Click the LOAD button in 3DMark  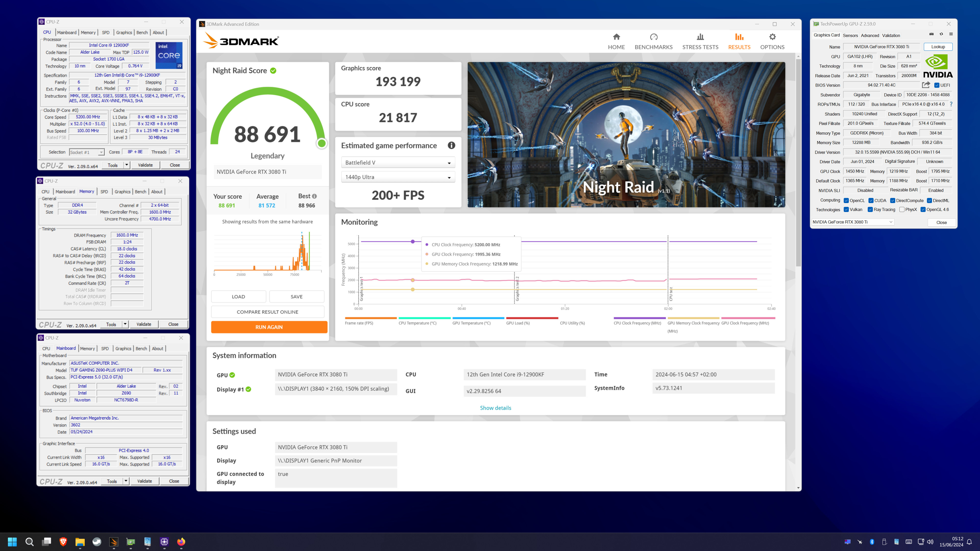click(239, 297)
